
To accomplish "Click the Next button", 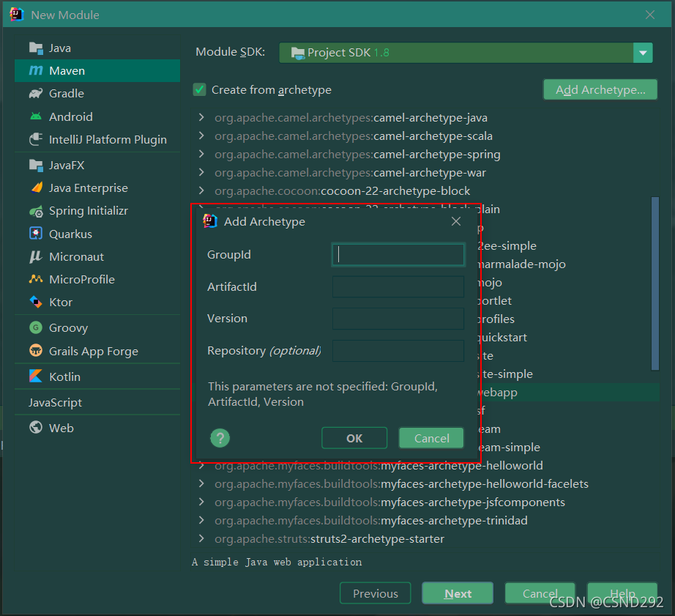I will click(x=458, y=593).
